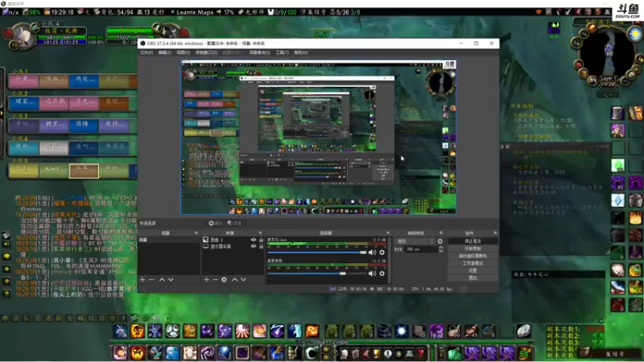Viewport: 644px width, 362px height.
Task: Open the scene transition type dropdown
Action: tap(415, 241)
